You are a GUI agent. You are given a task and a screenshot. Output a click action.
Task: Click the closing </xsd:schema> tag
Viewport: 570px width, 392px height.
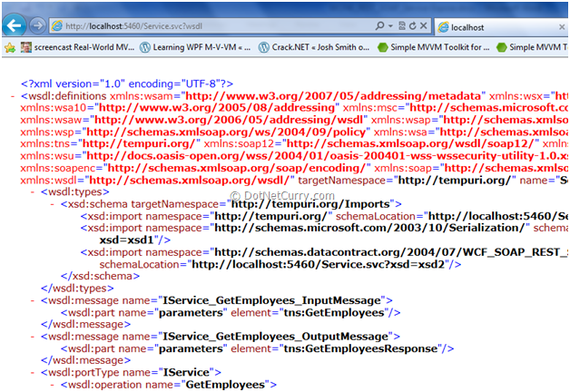pyautogui.click(x=100, y=276)
